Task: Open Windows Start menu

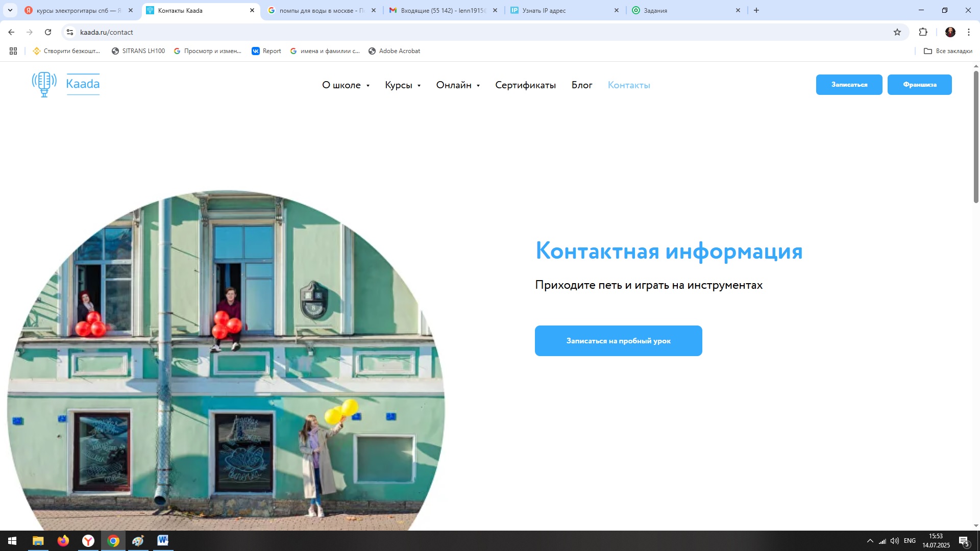Action: (x=12, y=541)
